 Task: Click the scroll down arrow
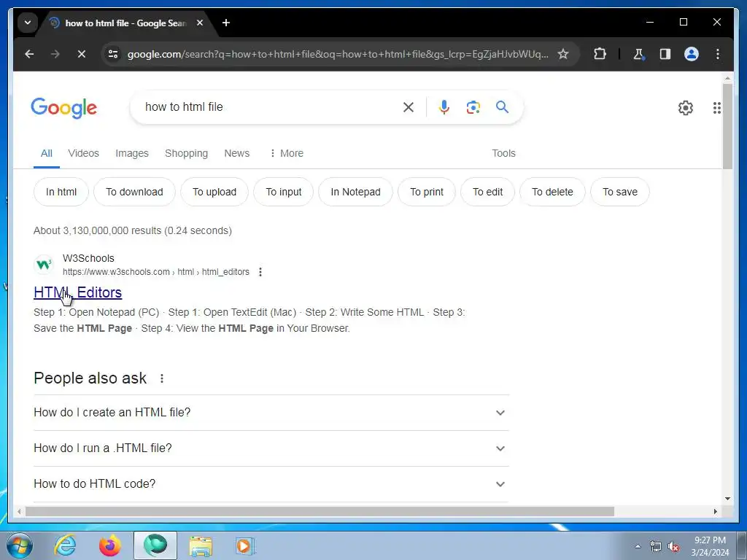[x=727, y=499]
